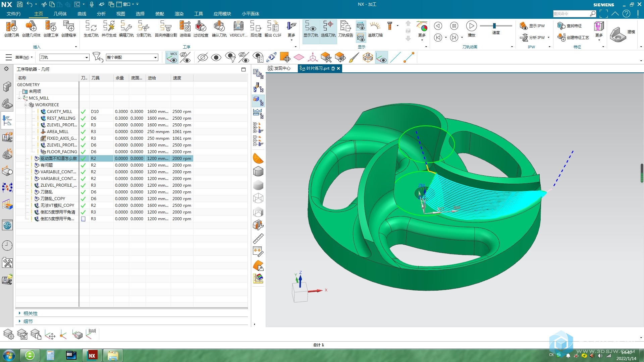The width and height of the screenshot is (644, 362).
Task: Click the hide-object crossed eye icon
Action: 202,57
